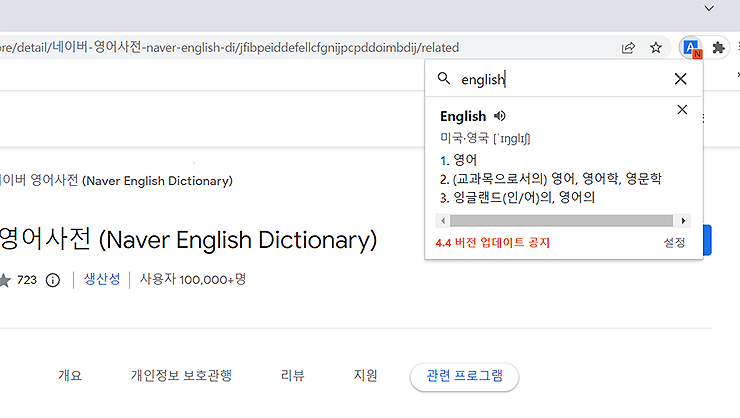Click the share page icon in address bar
Viewport: 740px width, 418px height.
(x=628, y=48)
